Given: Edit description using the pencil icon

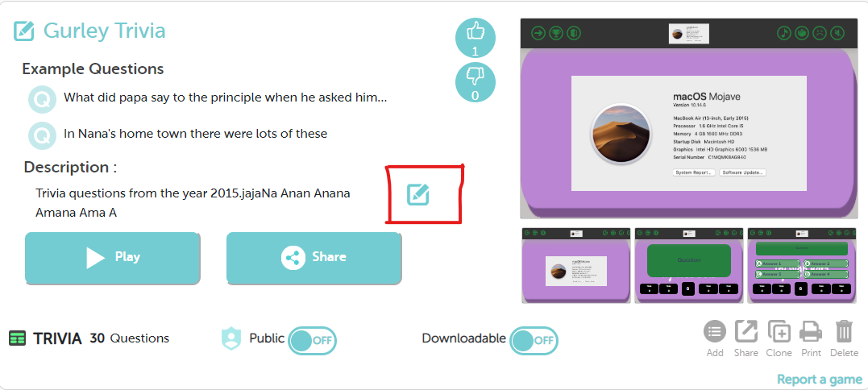Looking at the screenshot, I should coord(418,195).
